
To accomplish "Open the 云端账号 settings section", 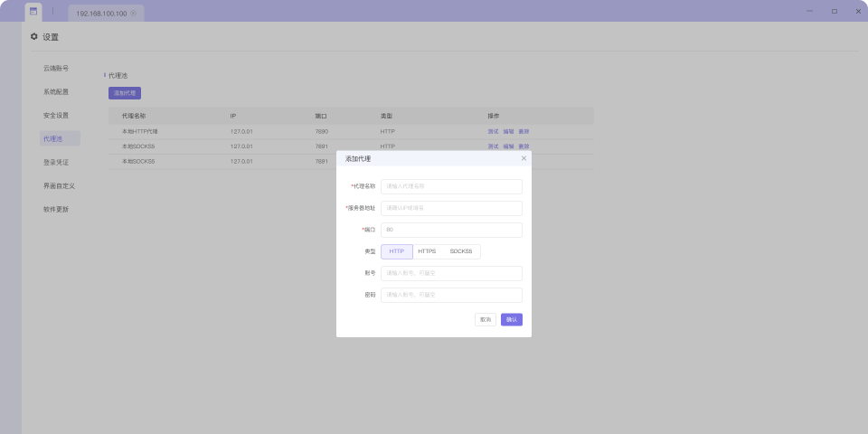I will [56, 69].
